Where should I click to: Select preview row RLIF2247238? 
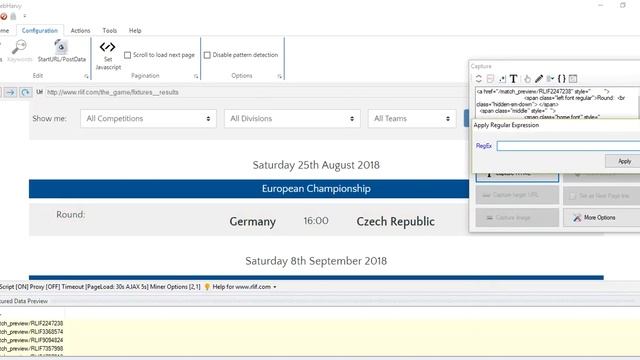[x=31, y=323]
